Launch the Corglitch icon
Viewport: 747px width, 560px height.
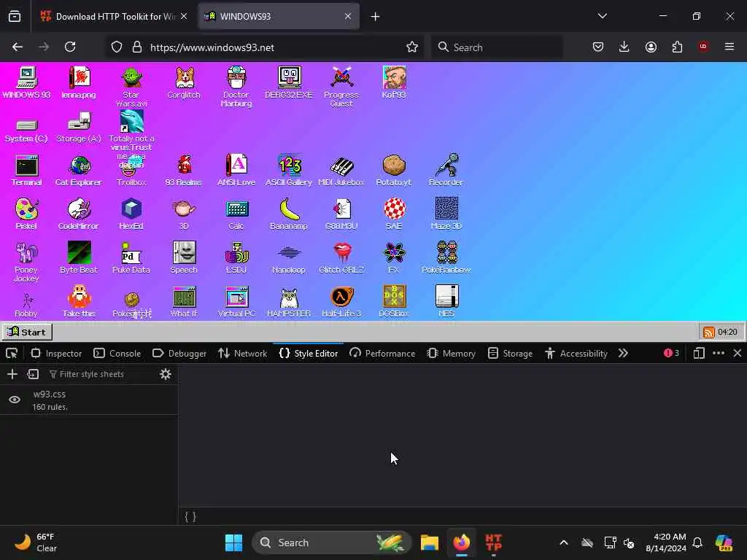(184, 82)
